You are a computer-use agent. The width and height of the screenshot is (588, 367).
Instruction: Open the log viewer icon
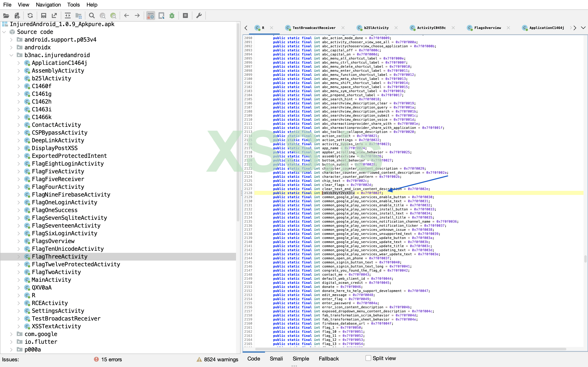click(185, 16)
